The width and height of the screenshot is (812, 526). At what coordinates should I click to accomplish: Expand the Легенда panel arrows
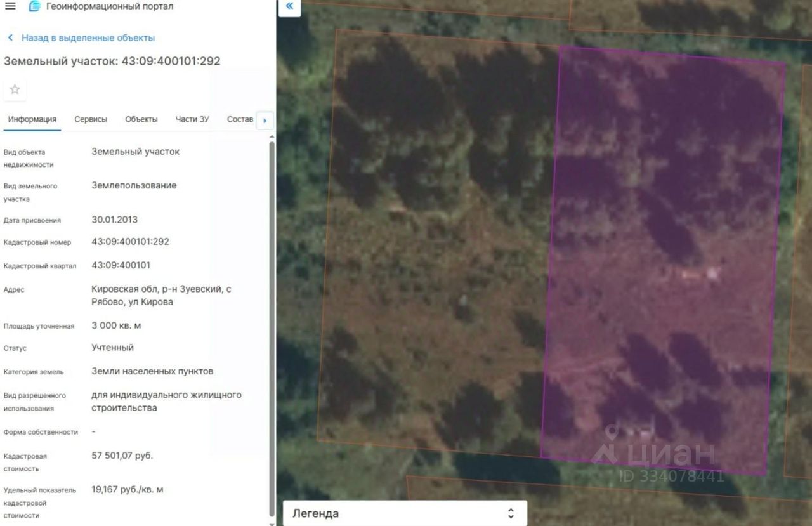[x=511, y=513]
